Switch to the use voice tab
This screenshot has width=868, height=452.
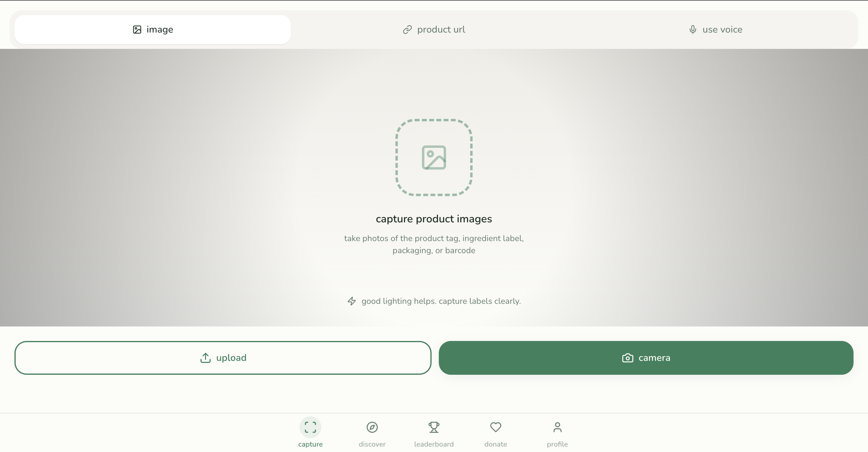coord(715,30)
